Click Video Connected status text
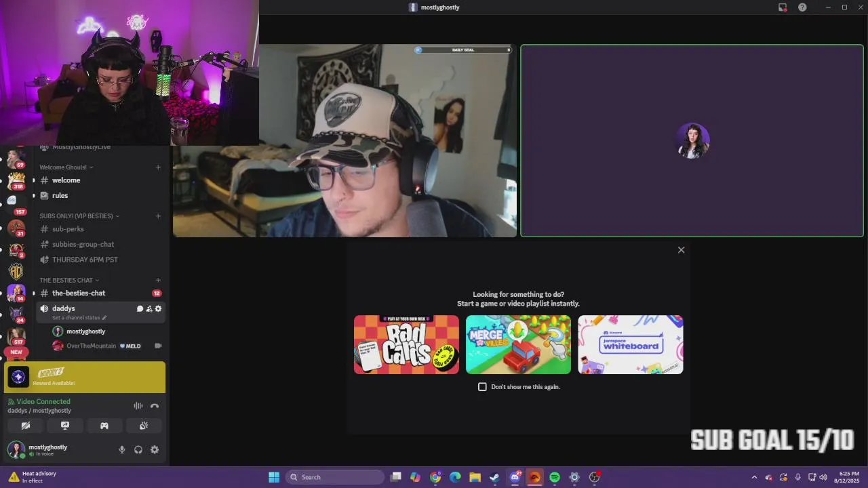Image resolution: width=868 pixels, height=488 pixels. coord(43,401)
